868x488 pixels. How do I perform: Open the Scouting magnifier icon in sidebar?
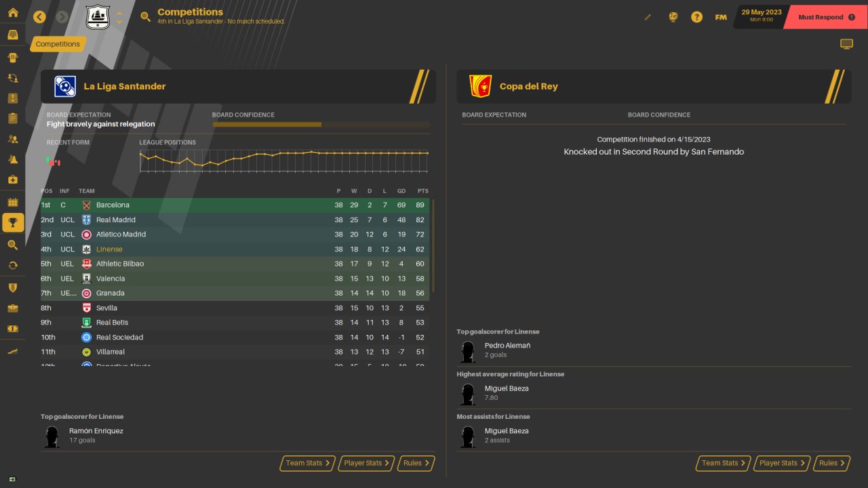12,245
